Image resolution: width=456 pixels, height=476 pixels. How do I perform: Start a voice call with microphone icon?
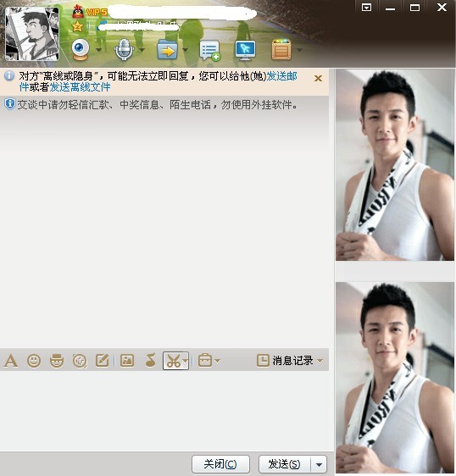124,49
